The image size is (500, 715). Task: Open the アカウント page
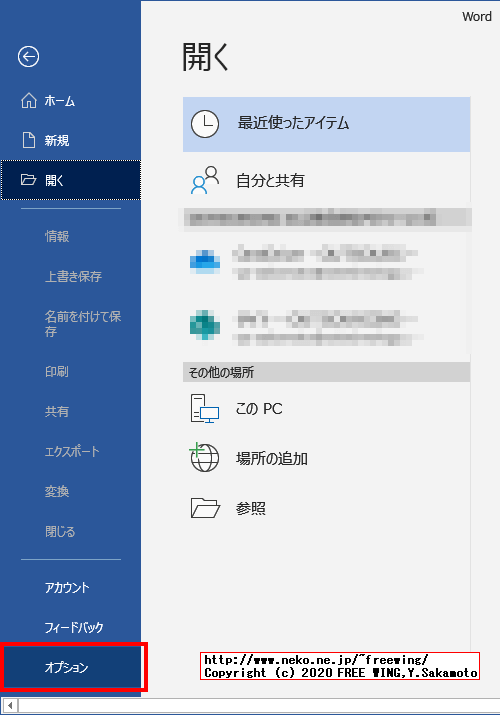pyautogui.click(x=70, y=587)
